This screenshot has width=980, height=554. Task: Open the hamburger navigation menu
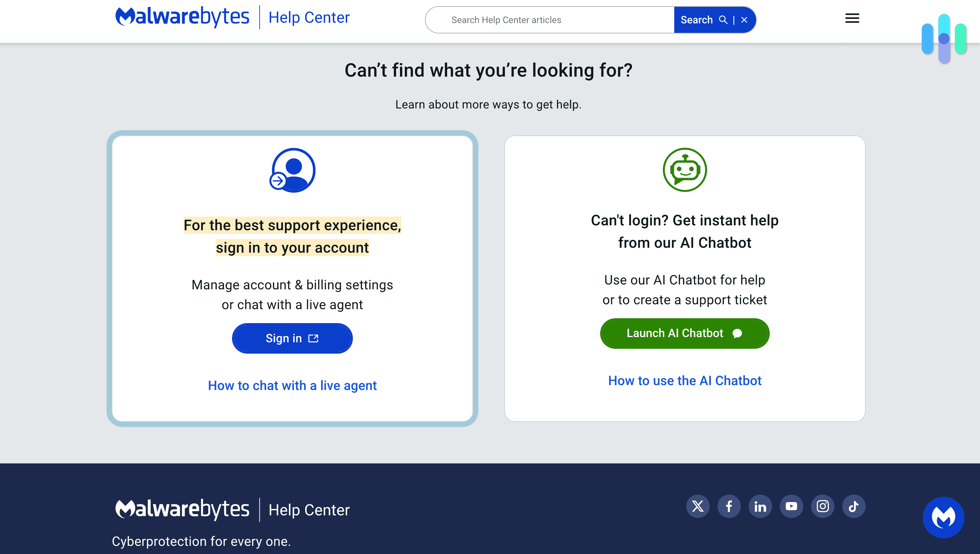[852, 18]
